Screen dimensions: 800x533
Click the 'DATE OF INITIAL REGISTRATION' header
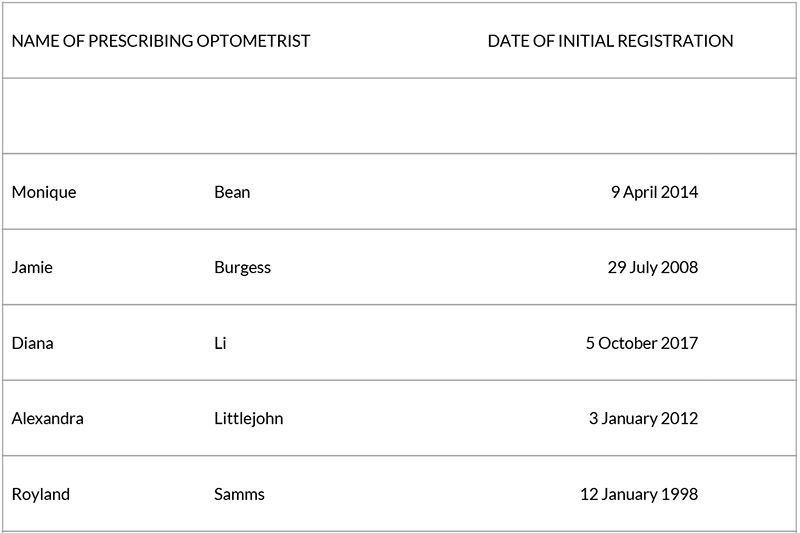(x=610, y=41)
